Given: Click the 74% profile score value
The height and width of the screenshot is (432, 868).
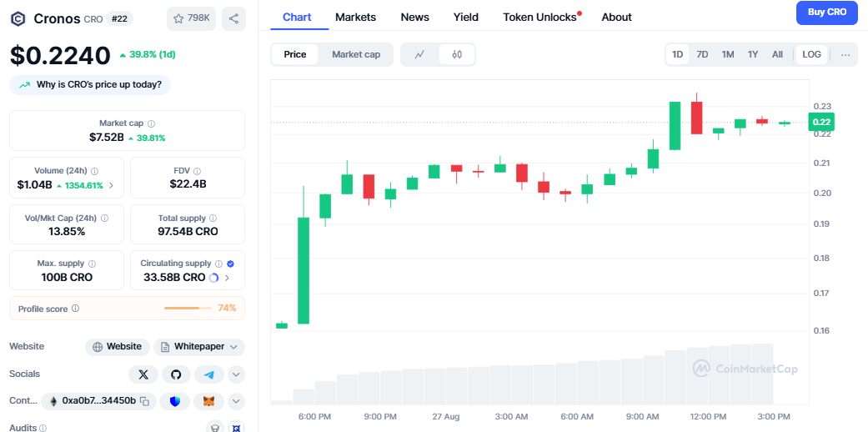Looking at the screenshot, I should click(x=227, y=308).
